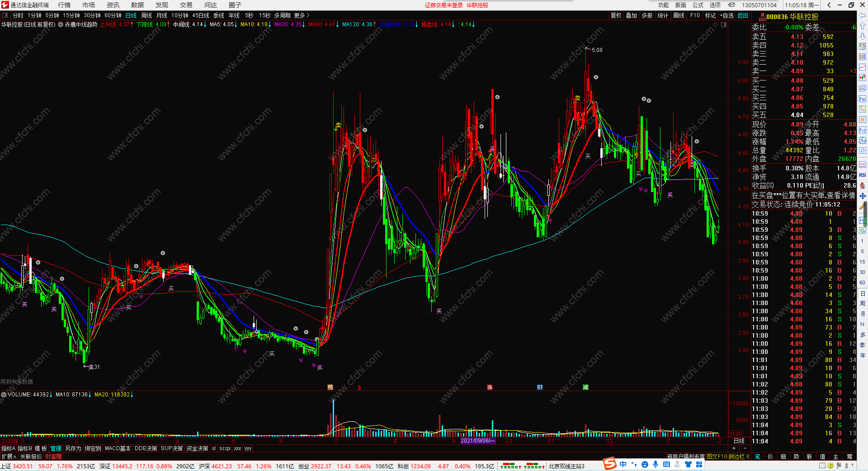
Task: Toggle the small panel icon left of 分时
Action: [5, 15]
